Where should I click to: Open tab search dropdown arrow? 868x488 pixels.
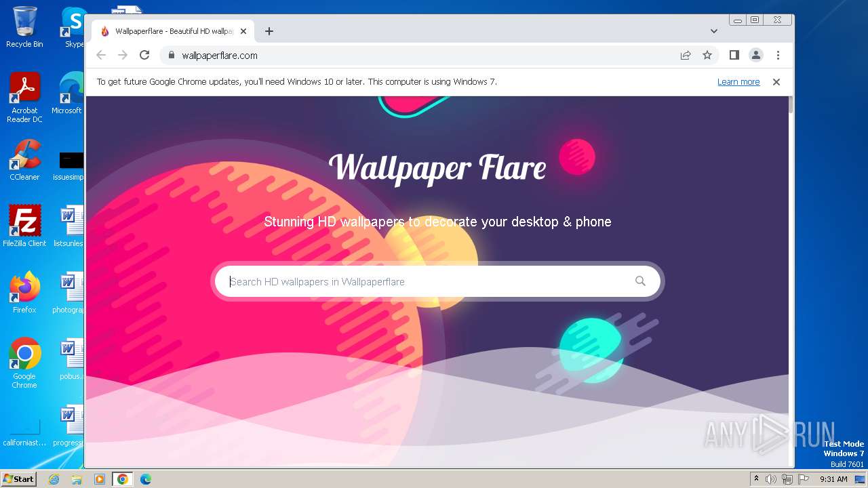click(x=714, y=31)
